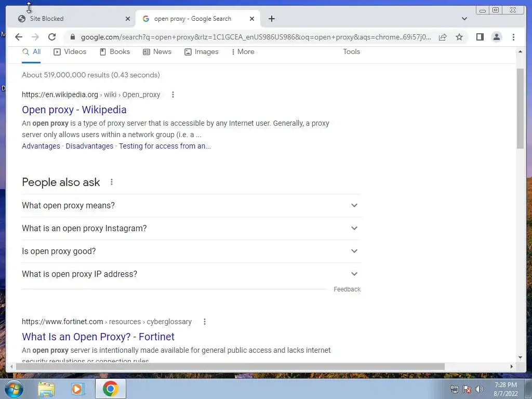
Task: Click the vertical scrollbar thumb
Action: point(520,108)
